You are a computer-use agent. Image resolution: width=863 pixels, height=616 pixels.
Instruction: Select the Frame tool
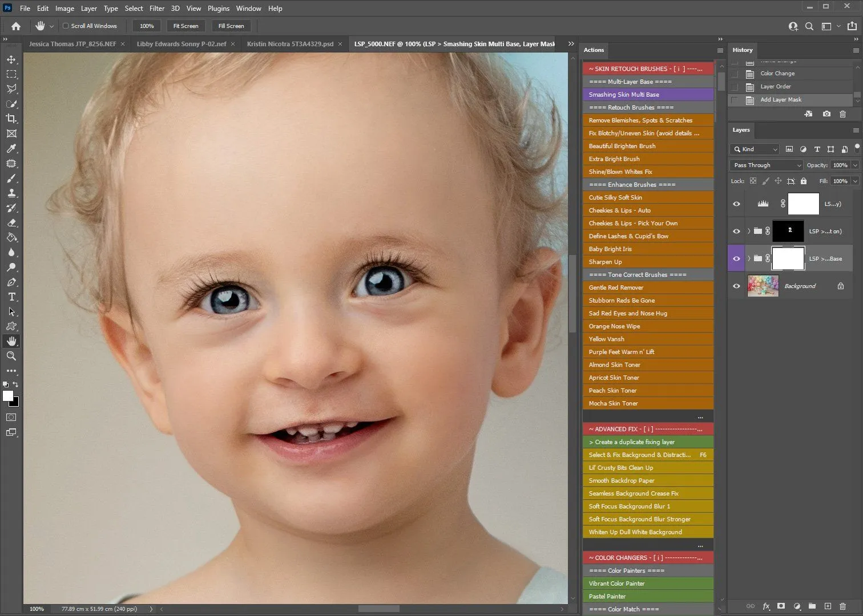(11, 133)
